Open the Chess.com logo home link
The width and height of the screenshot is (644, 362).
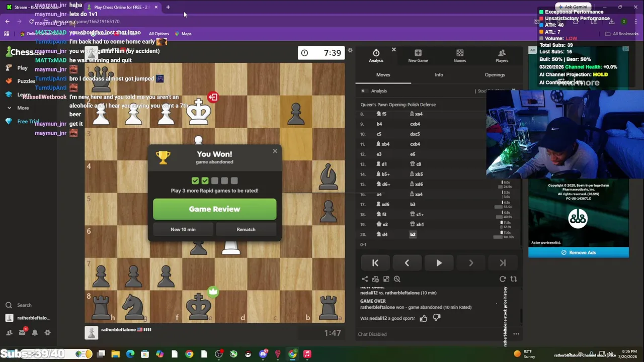coord(25,52)
